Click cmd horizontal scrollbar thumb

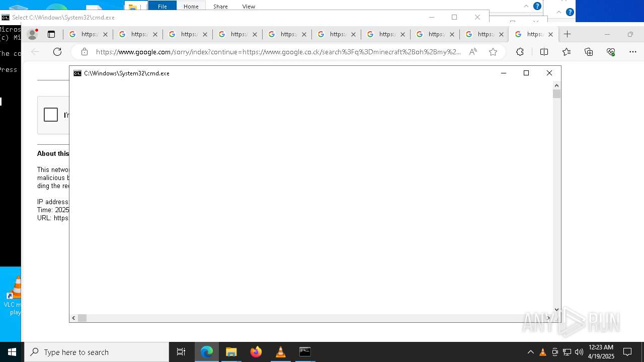pyautogui.click(x=82, y=318)
